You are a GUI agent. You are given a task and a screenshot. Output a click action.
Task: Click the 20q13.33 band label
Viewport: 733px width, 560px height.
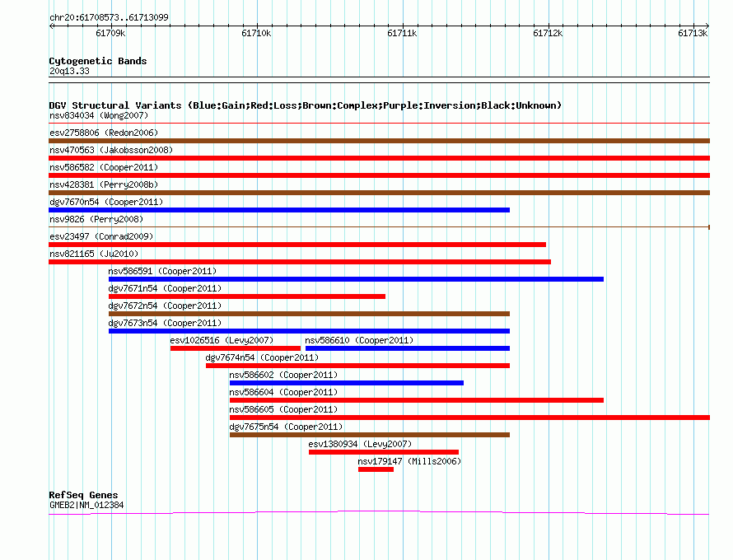[69, 71]
